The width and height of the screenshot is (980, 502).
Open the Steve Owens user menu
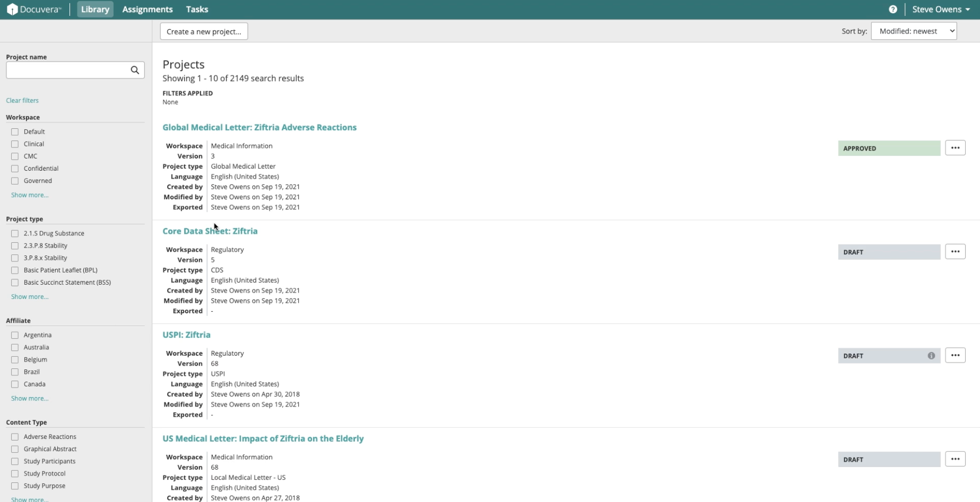tap(941, 10)
